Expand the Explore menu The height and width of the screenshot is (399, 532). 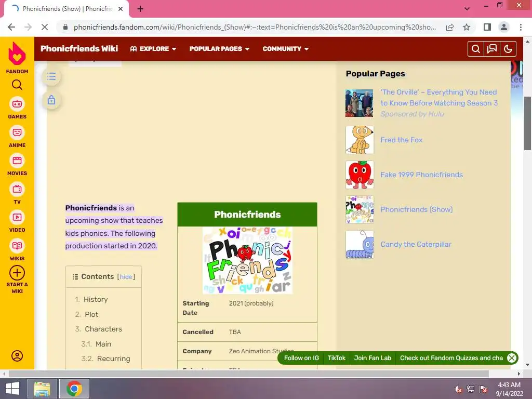(153, 49)
